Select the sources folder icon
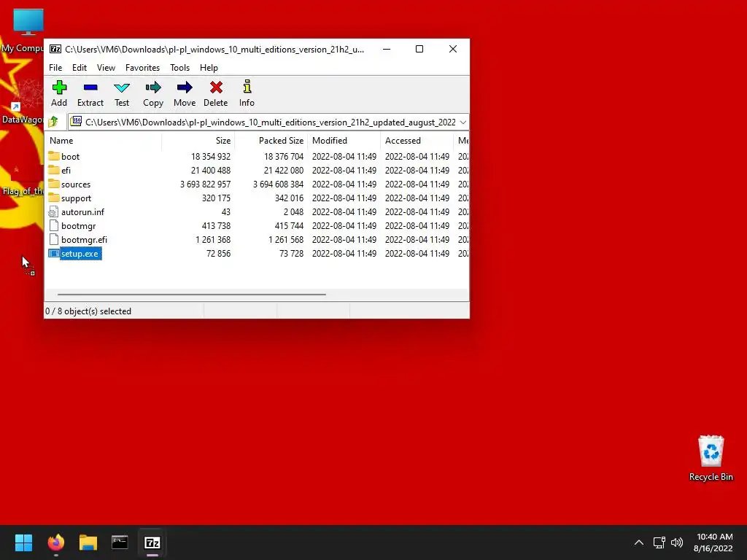The image size is (747, 560). point(54,184)
